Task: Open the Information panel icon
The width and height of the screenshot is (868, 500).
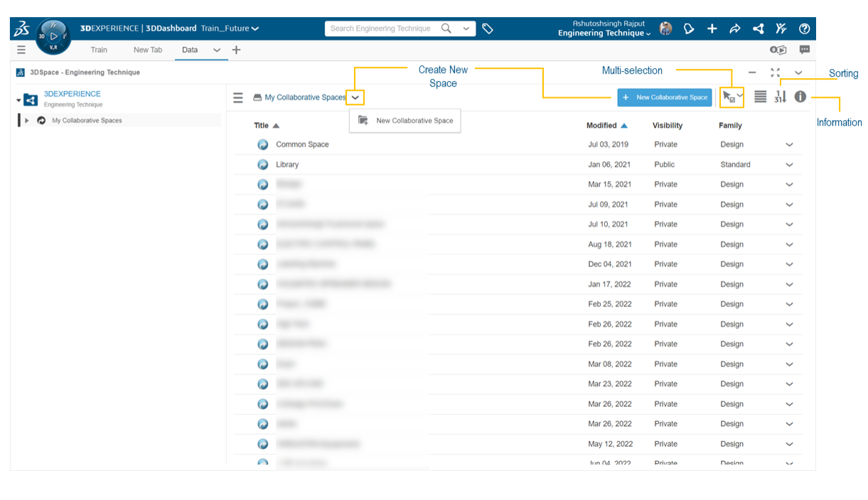Action: tap(800, 97)
